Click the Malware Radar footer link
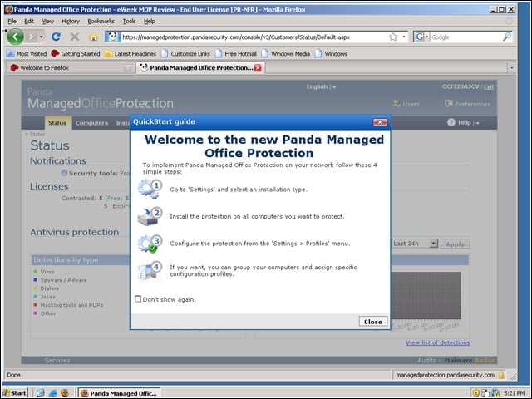Viewport: 532px width, 399px height. pos(470,360)
